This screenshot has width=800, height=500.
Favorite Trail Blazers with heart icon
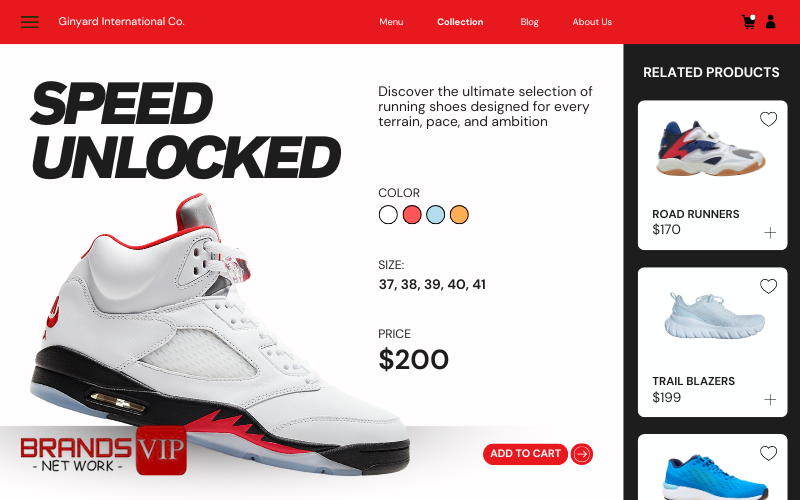768,286
